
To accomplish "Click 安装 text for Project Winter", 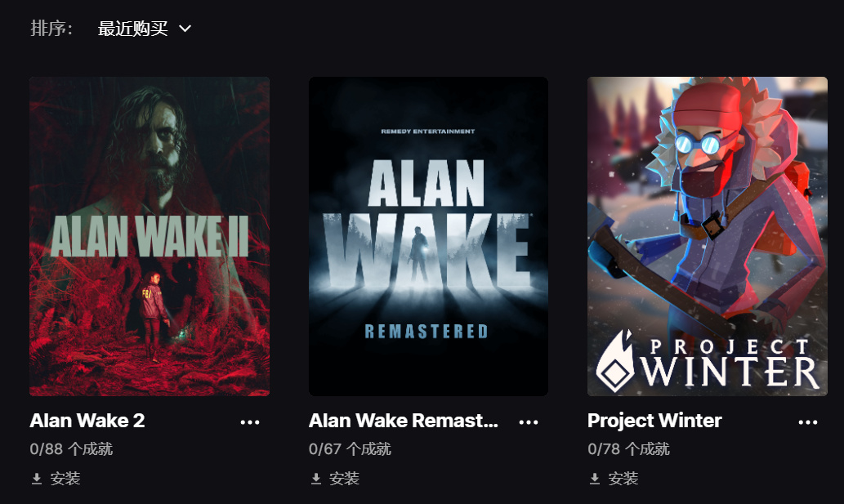I will (x=623, y=478).
